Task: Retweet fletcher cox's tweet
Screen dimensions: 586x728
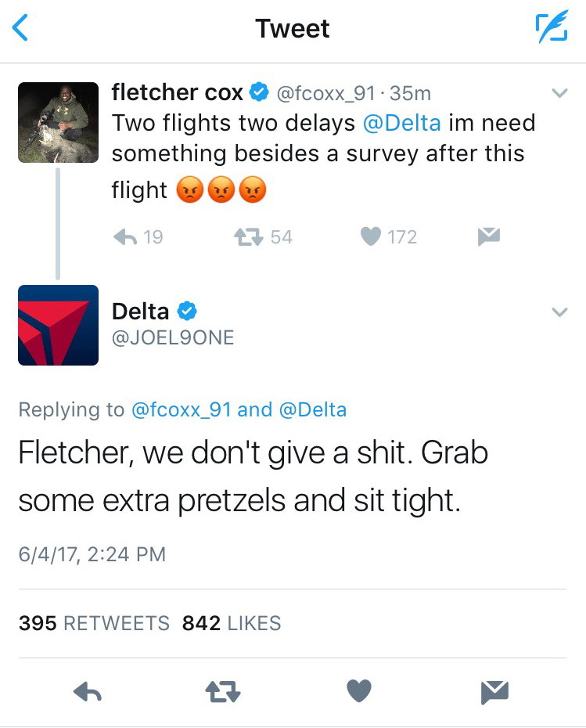Action: [x=250, y=236]
